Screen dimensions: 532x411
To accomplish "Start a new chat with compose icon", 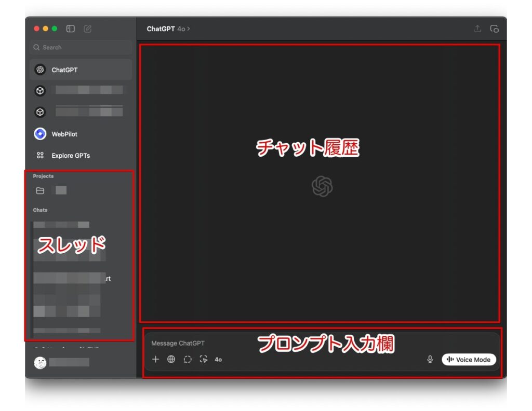I will pos(87,29).
